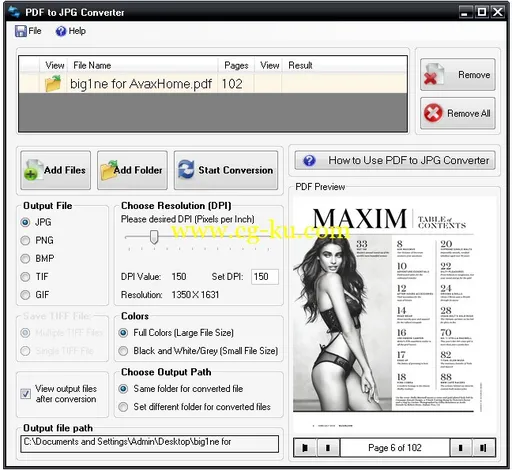The height and width of the screenshot is (470, 512).
Task: Go to first page of PDF preview
Action: click(305, 448)
